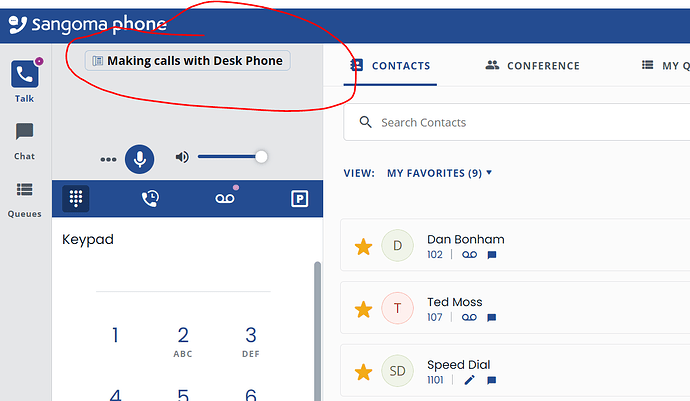Click Making calls with Desk Phone selector

coord(187,61)
